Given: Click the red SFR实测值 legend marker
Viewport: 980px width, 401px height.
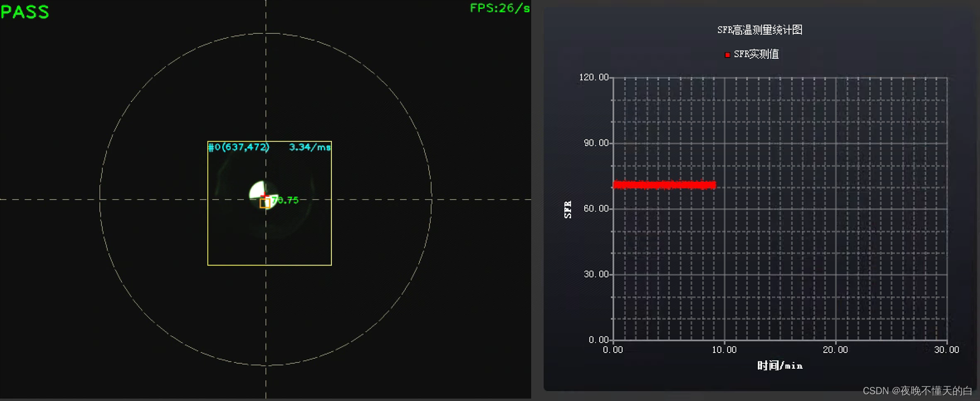Looking at the screenshot, I should [x=727, y=55].
